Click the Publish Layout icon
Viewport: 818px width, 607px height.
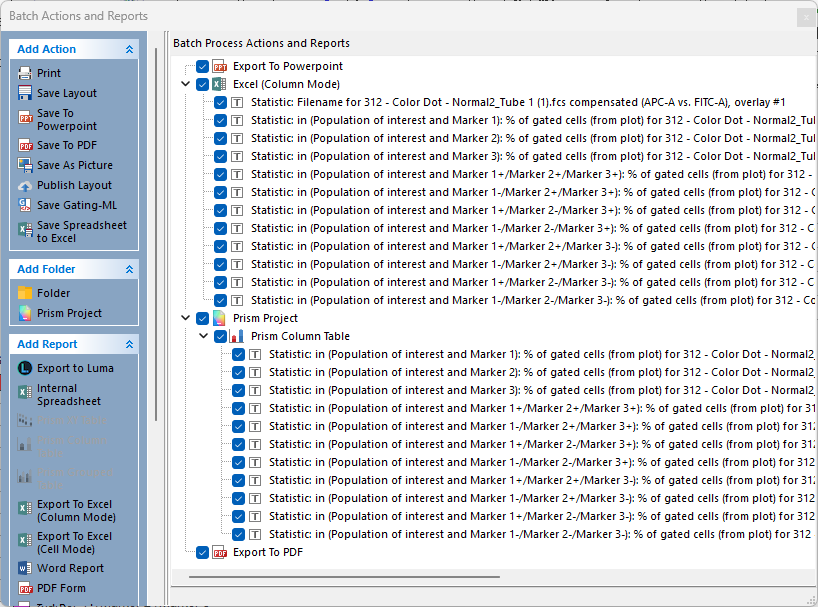coord(25,185)
